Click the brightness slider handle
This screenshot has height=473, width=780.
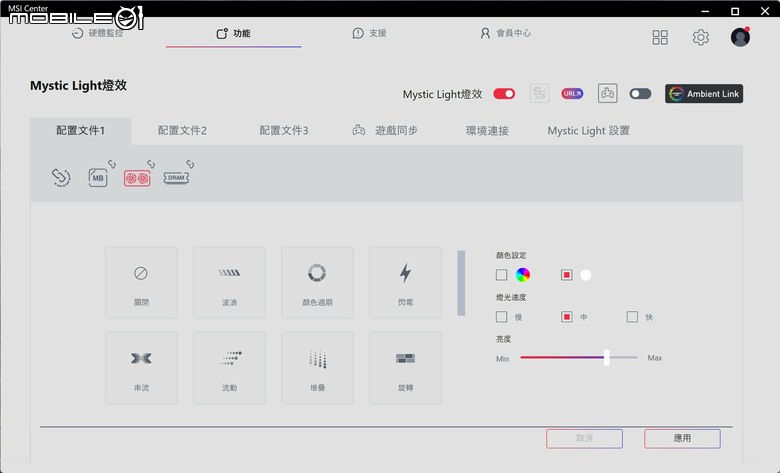[606, 358]
